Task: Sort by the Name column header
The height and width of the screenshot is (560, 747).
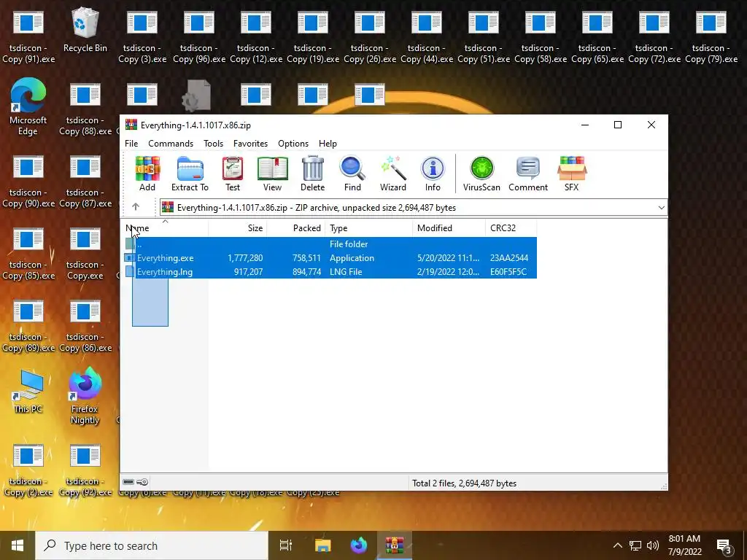Action: tap(164, 228)
